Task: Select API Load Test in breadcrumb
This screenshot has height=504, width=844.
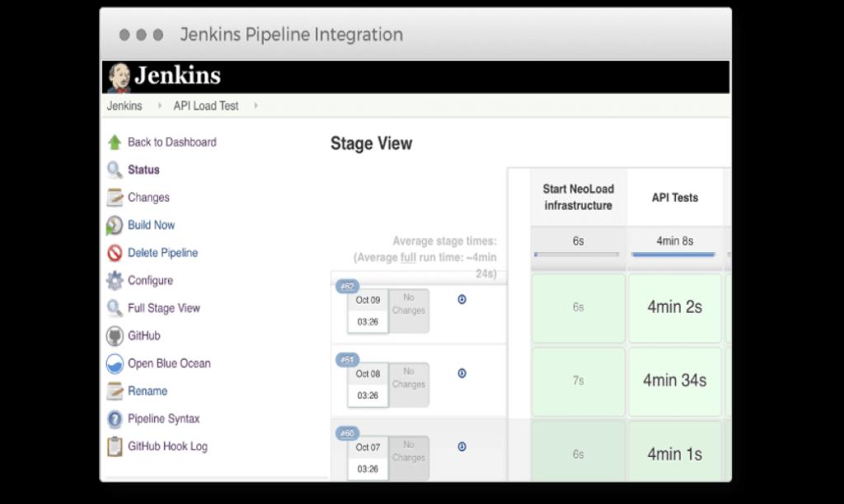Action: (x=205, y=106)
